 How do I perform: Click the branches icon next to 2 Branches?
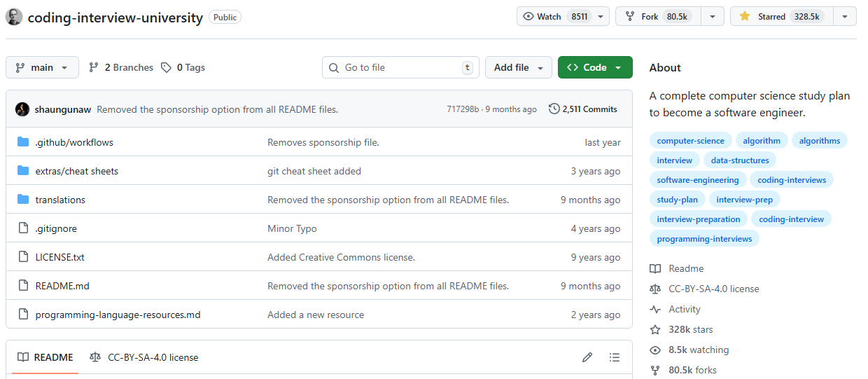(94, 68)
